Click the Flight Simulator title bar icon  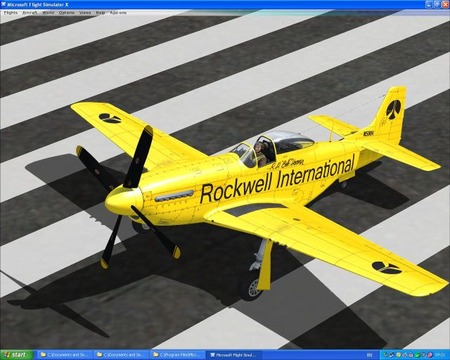(x=4, y=5)
